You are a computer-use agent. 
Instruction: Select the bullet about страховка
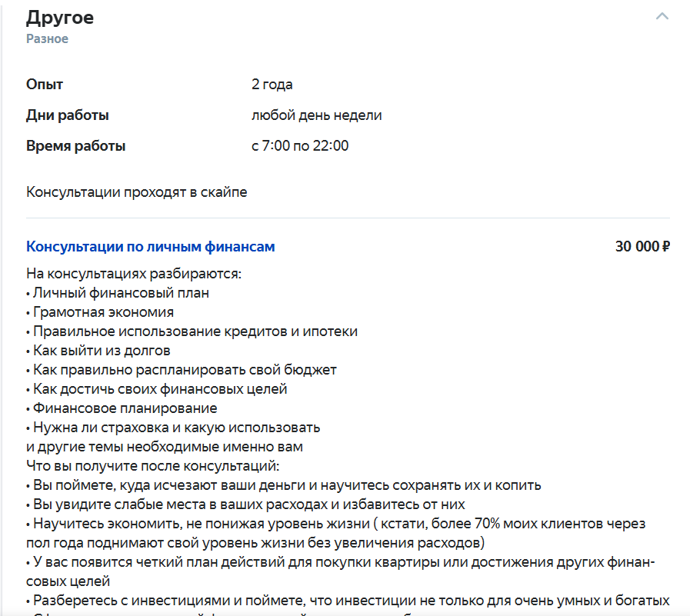pos(173,427)
